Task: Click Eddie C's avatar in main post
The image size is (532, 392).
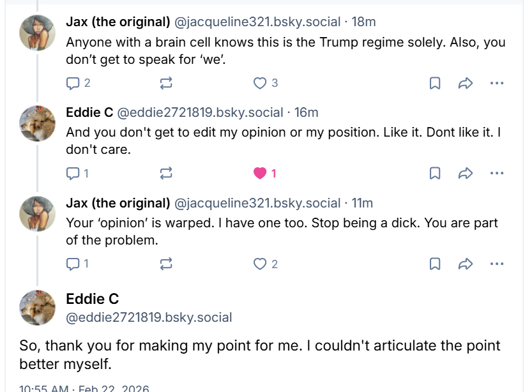Action: pyautogui.click(x=38, y=307)
